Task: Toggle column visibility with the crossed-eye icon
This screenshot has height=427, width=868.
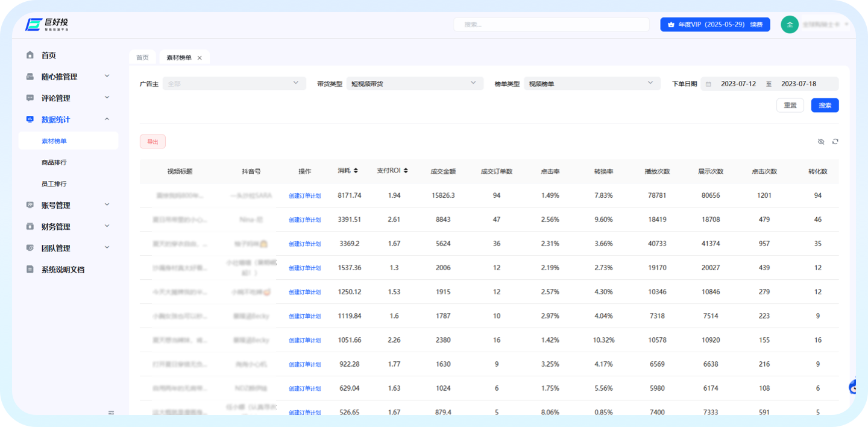Action: (821, 142)
